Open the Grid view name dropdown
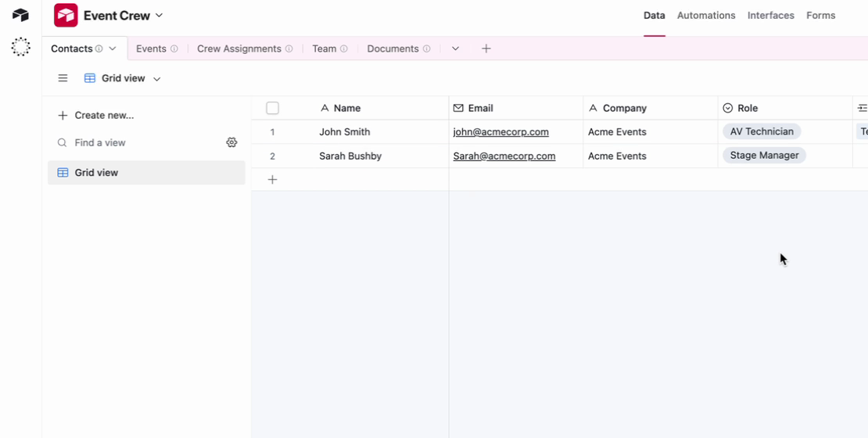The height and width of the screenshot is (438, 868). tap(131, 78)
